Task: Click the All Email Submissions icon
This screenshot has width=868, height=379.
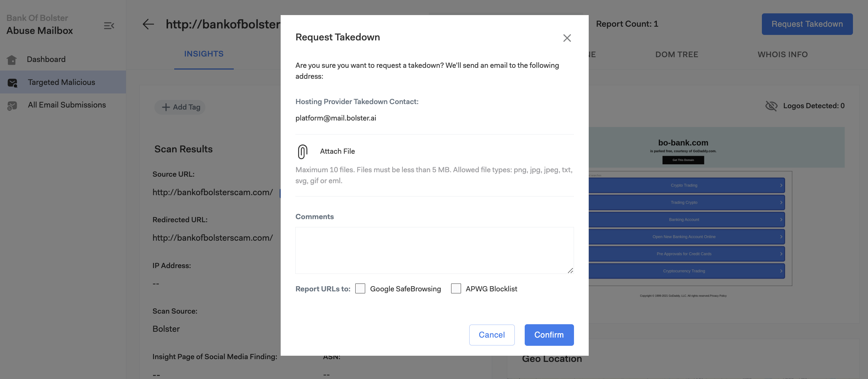Action: (x=12, y=106)
